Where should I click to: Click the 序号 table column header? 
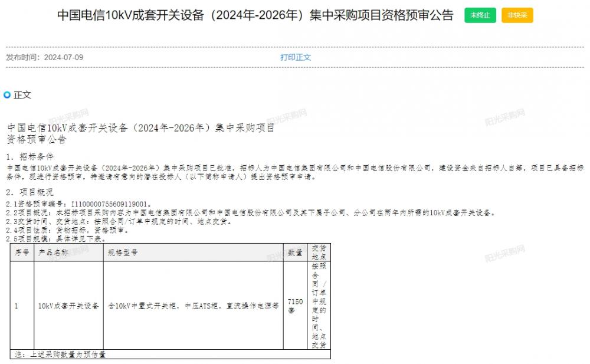[x=22, y=252]
